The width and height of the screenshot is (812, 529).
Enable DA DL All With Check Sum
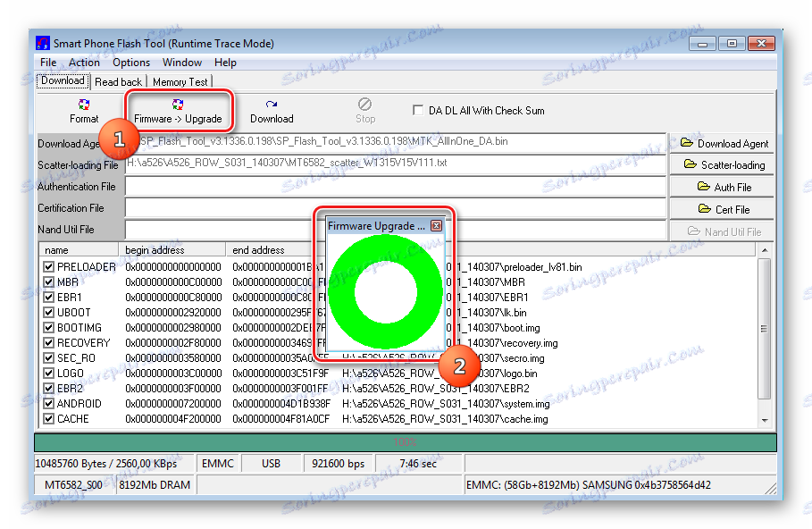pos(418,111)
